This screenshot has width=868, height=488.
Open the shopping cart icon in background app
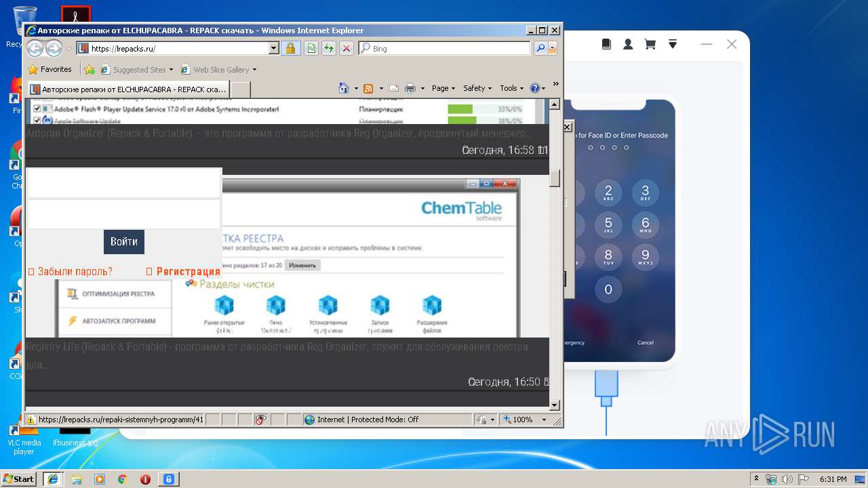tap(650, 44)
